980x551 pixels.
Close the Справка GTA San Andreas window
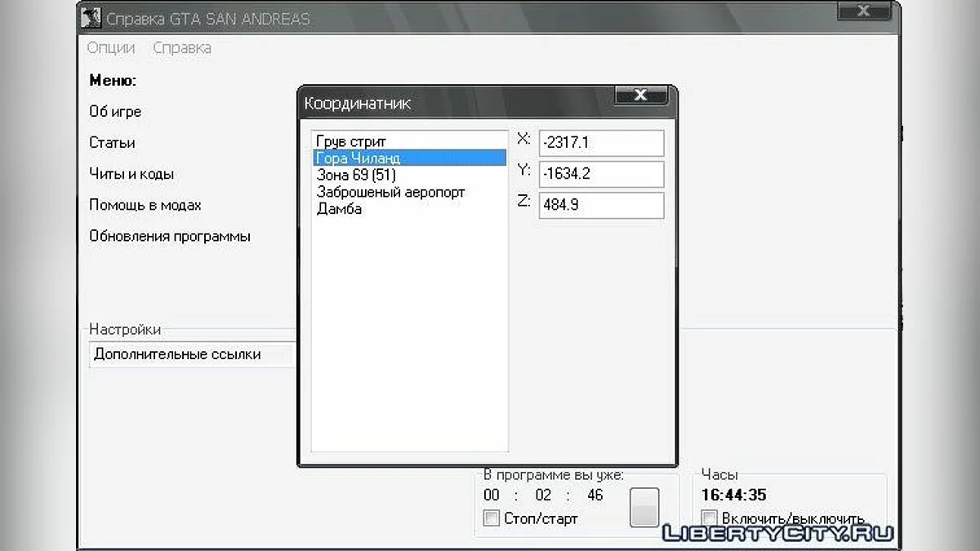click(864, 11)
